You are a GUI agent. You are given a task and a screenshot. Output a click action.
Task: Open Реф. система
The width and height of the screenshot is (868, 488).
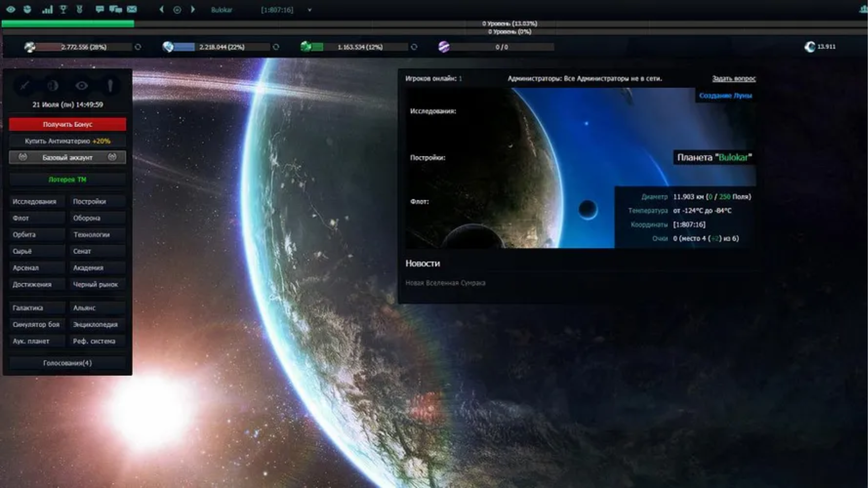tap(98, 342)
